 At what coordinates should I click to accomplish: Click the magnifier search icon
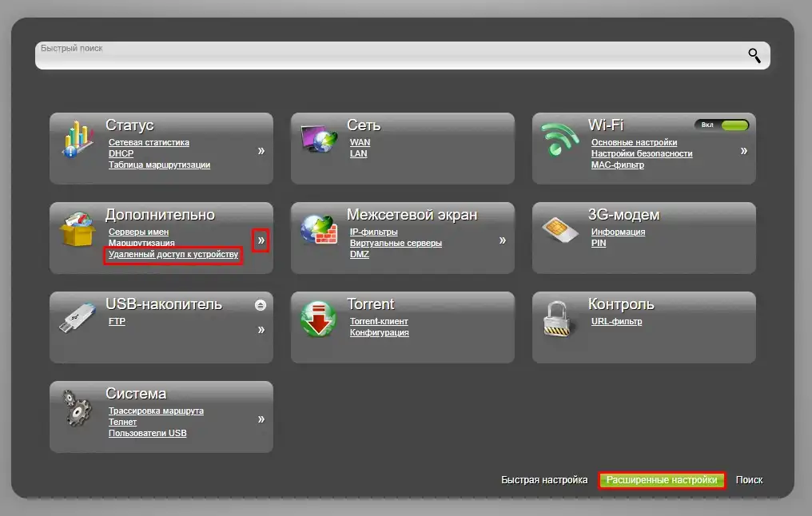point(754,55)
